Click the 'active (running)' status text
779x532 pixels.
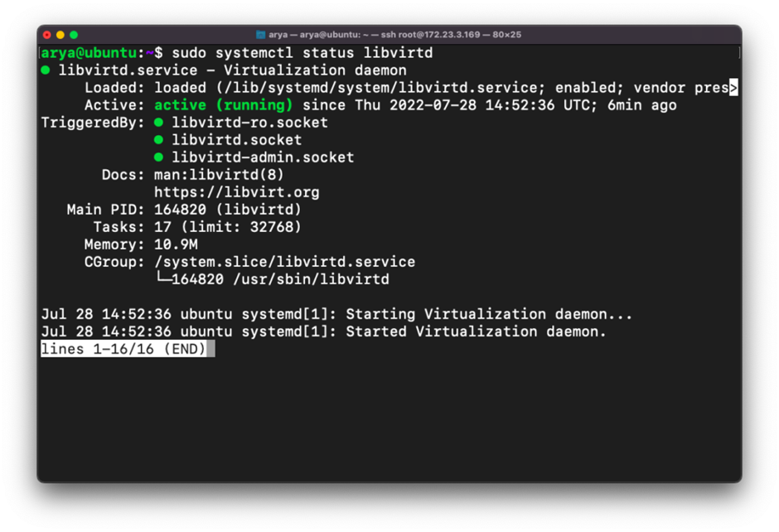(x=223, y=105)
